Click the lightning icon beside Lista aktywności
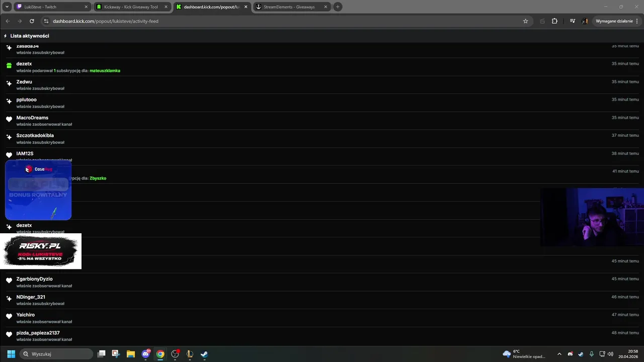 pos(5,36)
